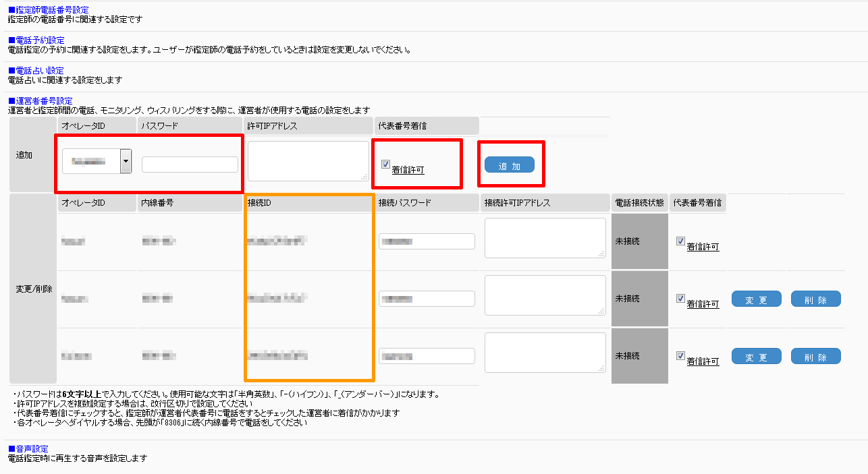Expand the オペレータID dropdown in the 追加 row
This screenshot has width=868, height=474.
126,162
